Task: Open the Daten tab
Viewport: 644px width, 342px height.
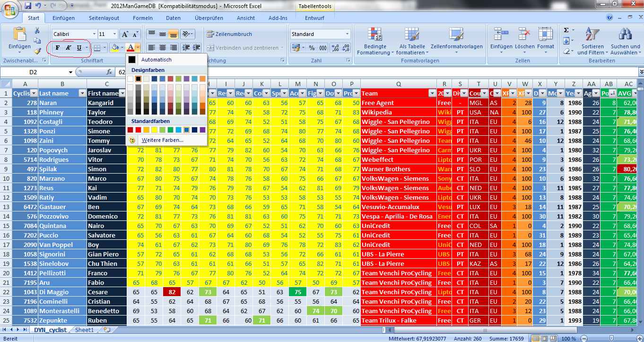Action: click(x=173, y=18)
